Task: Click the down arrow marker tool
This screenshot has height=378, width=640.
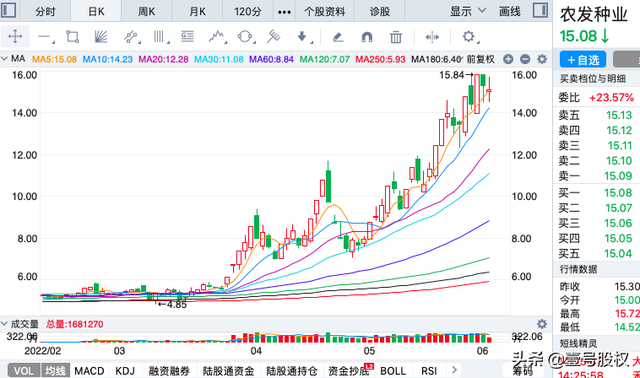Action: (302, 37)
